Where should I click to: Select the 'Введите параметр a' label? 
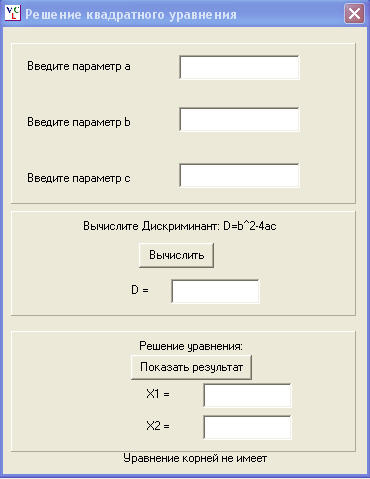click(x=79, y=66)
